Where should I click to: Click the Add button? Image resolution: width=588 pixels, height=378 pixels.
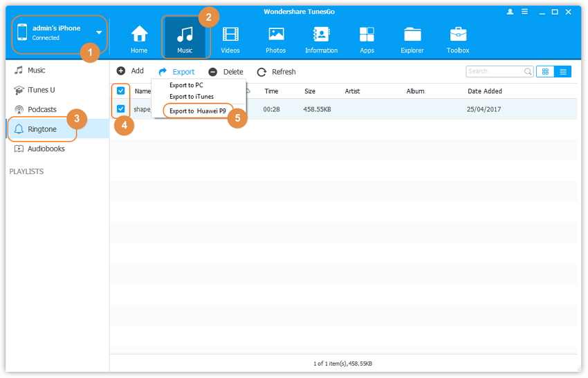pos(130,71)
